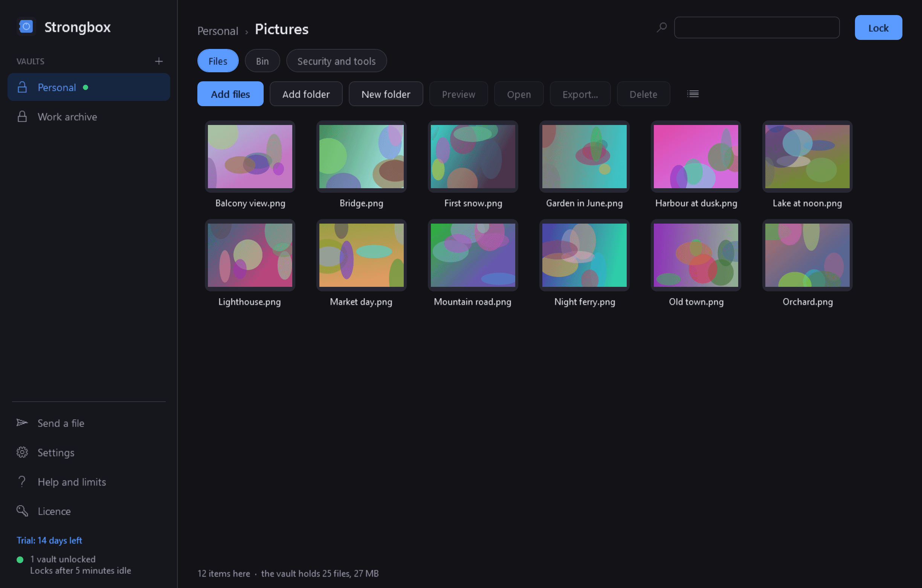Viewport: 922px width, 588px height.
Task: Click the Export... button
Action: click(580, 94)
